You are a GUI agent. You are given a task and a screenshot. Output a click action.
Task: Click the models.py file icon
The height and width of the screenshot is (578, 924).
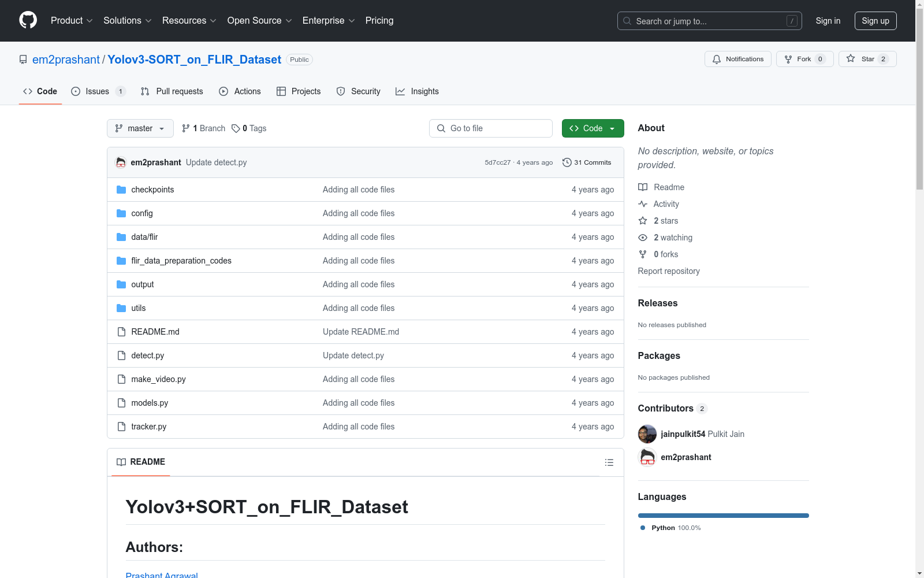[121, 403]
